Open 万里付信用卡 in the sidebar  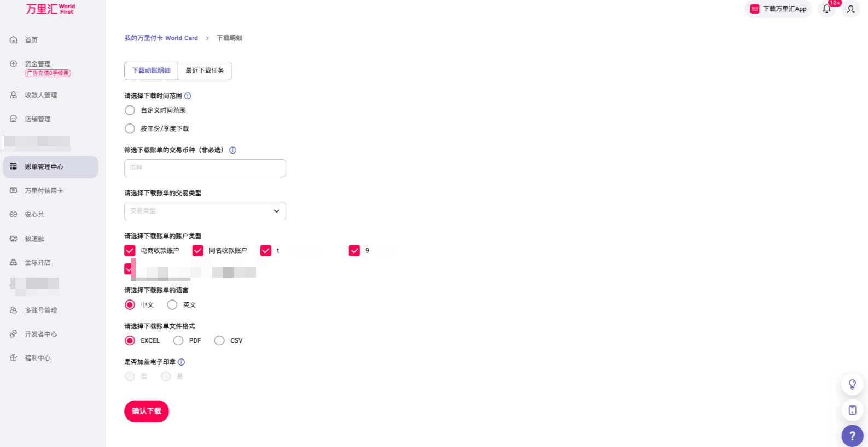44,191
